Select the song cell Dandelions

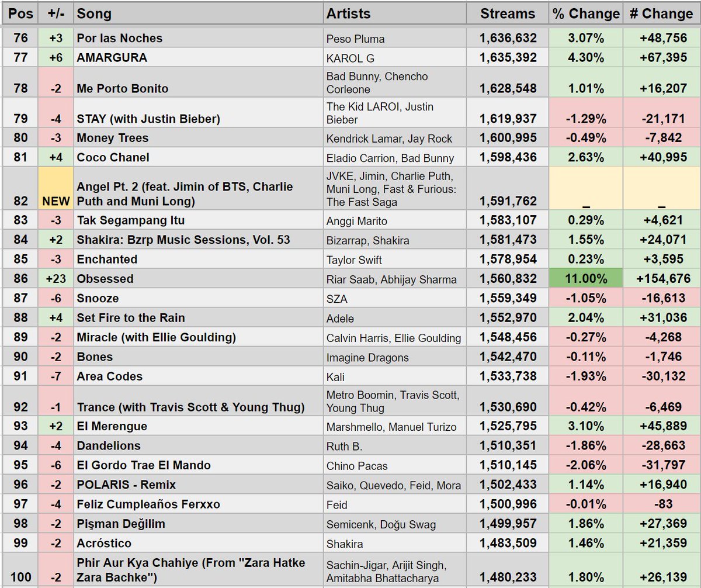pyautogui.click(x=199, y=445)
